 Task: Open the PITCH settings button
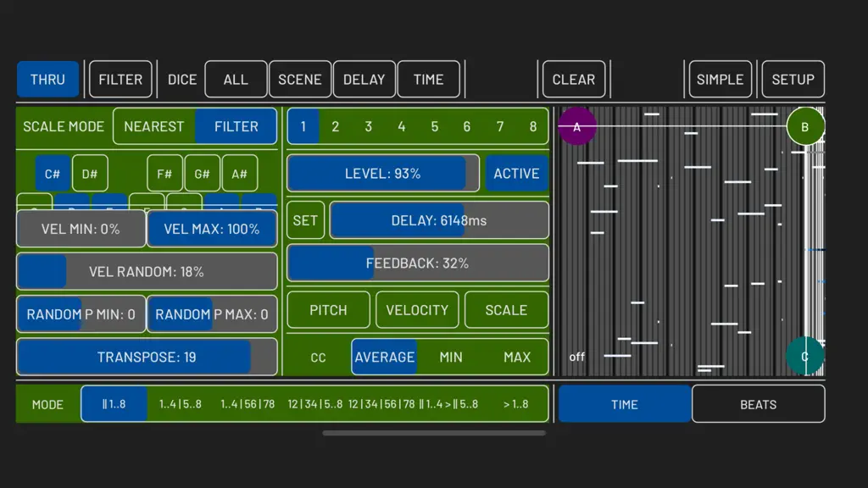328,310
